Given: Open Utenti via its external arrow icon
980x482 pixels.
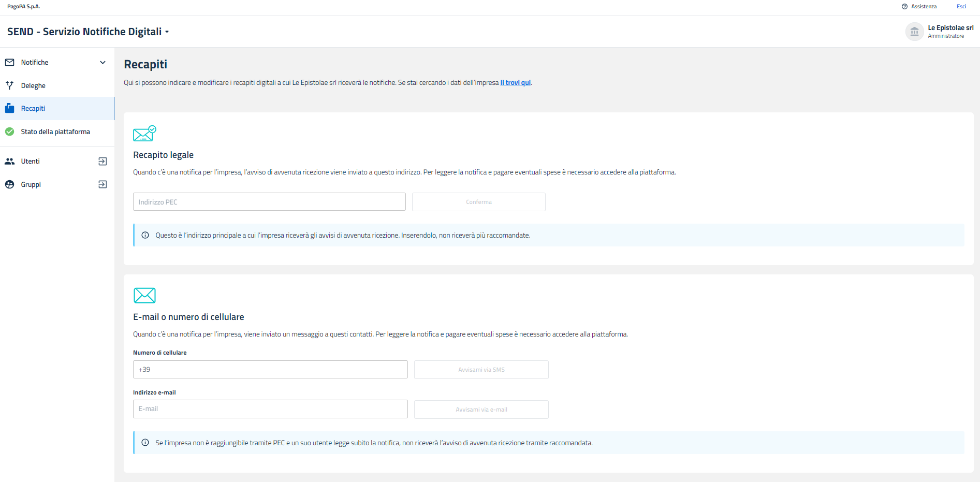Looking at the screenshot, I should pyautogui.click(x=103, y=162).
